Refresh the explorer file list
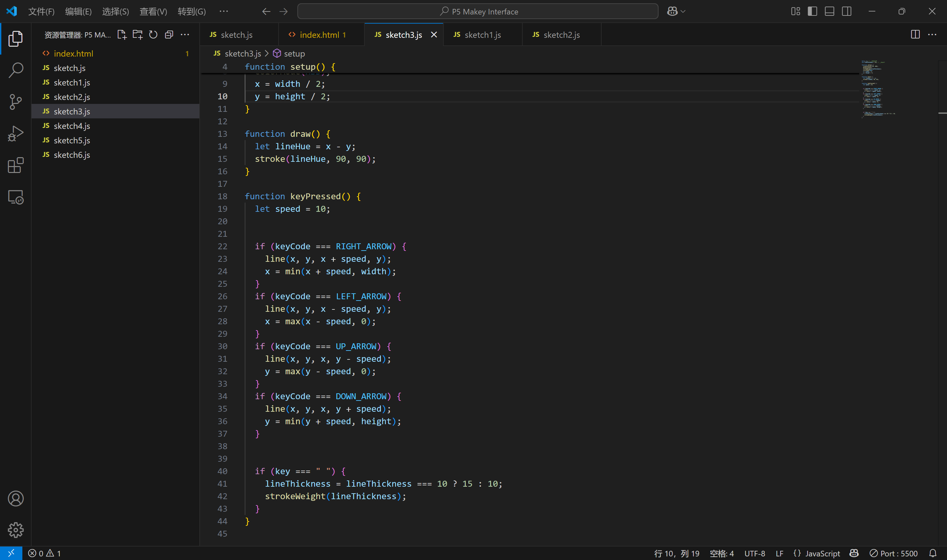 (x=153, y=34)
